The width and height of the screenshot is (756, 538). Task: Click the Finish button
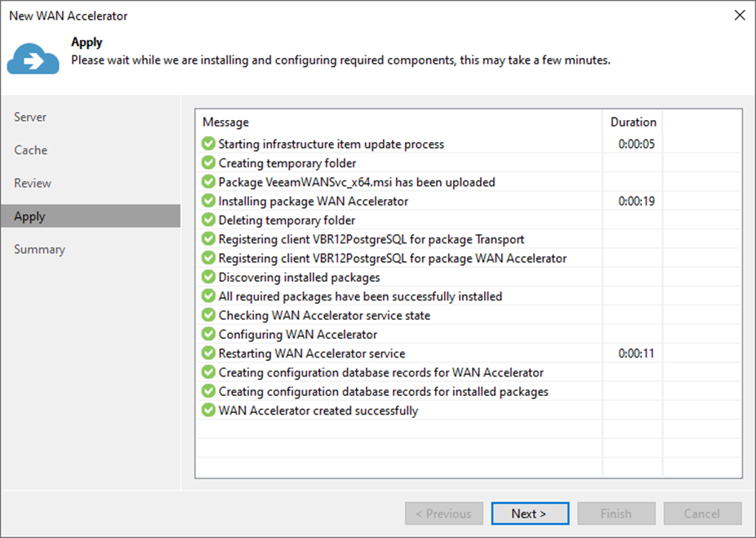(x=616, y=514)
